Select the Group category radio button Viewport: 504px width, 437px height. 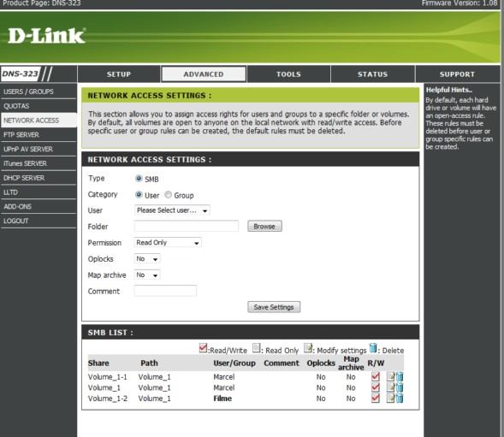(x=168, y=195)
